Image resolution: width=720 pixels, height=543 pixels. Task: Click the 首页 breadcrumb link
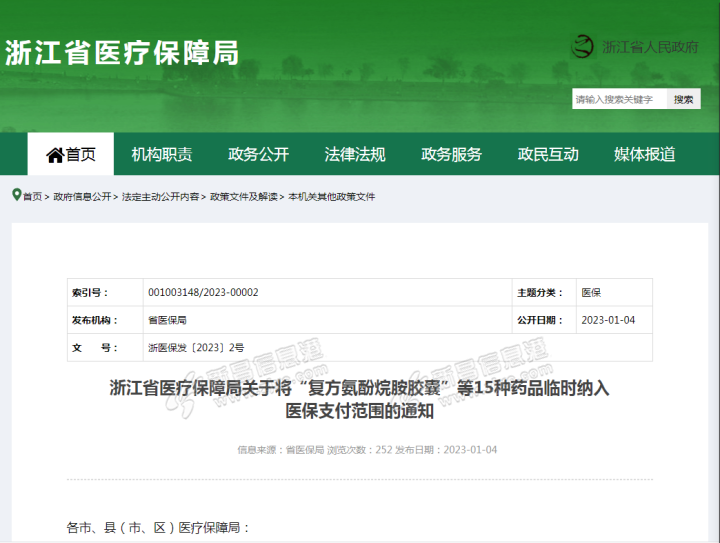click(33, 197)
